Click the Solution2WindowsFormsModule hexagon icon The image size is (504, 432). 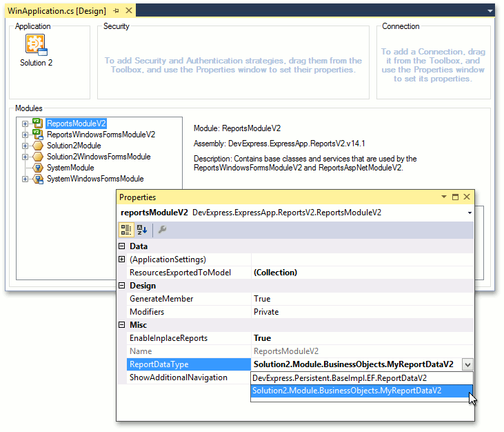click(38, 157)
